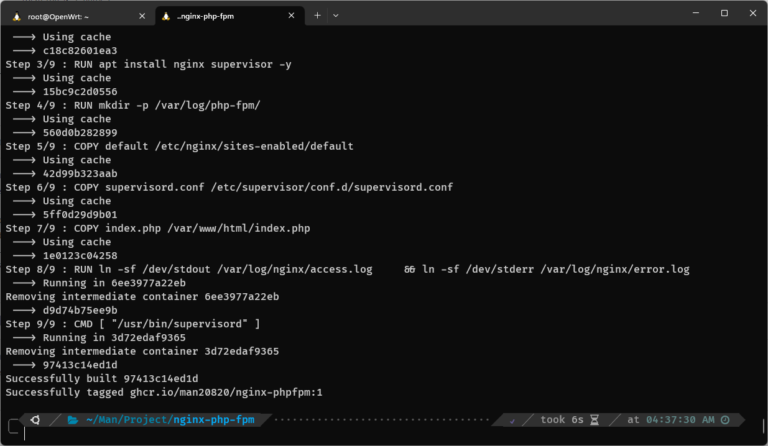This screenshot has height=446, width=768.
Task: Click 'Step 5/9 : COPY default' line
Action: [179, 146]
